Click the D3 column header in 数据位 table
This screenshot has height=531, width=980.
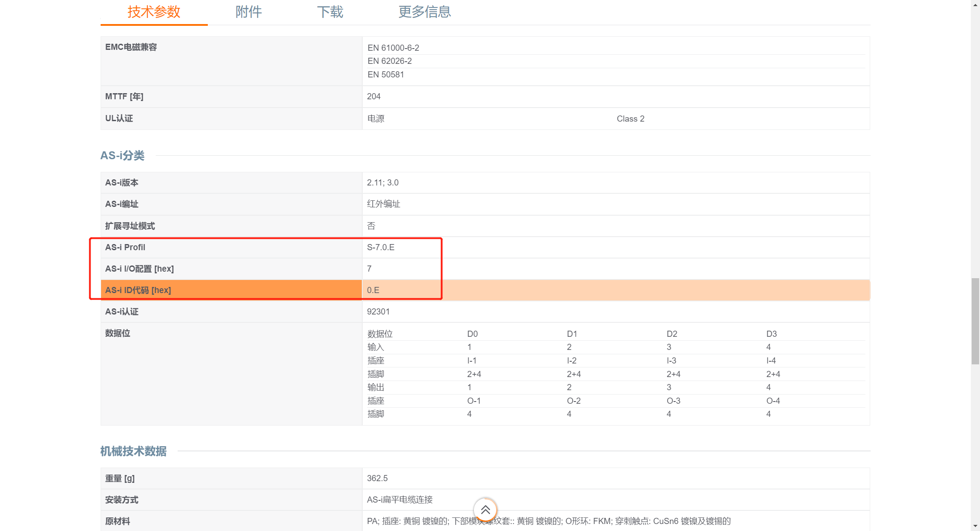tap(771, 334)
